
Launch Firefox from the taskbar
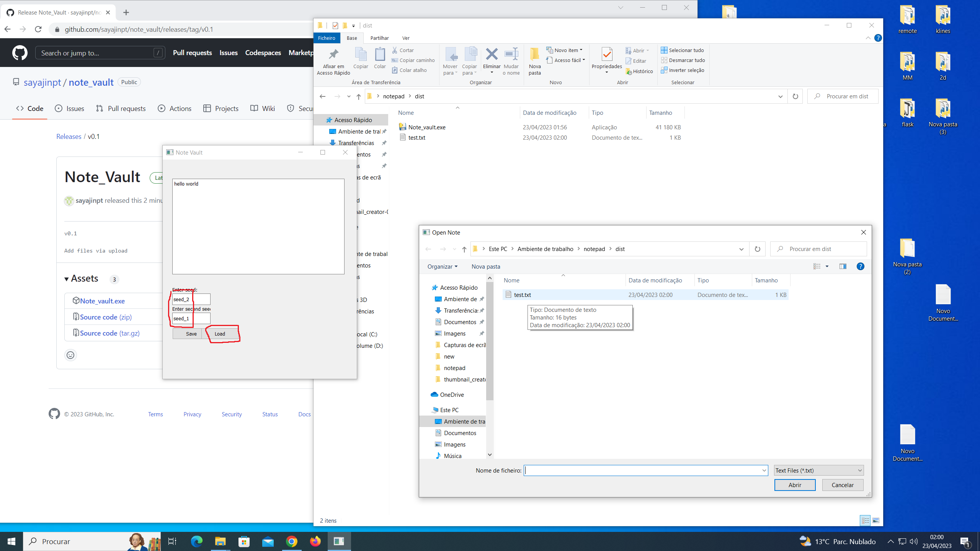315,541
